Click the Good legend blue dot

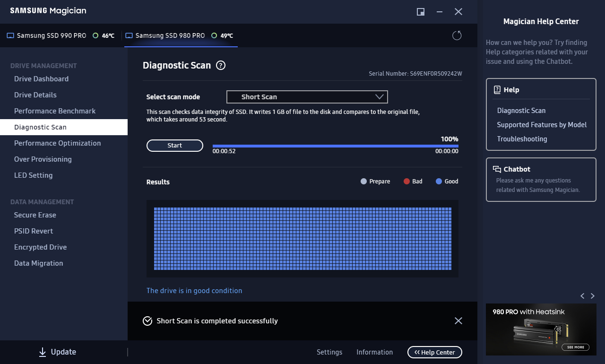[x=439, y=182]
